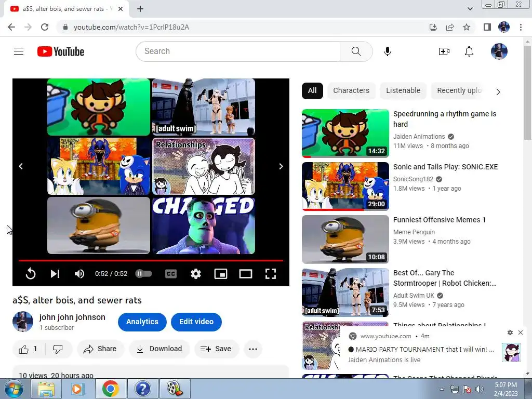The height and width of the screenshot is (399, 532).
Task: Enter full screen mode
Action: 270,273
